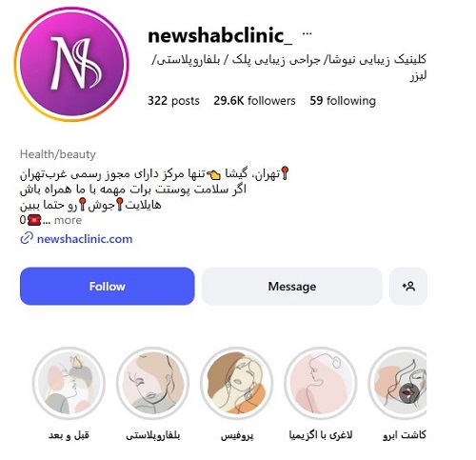Open the بلفاروپلاستی highlight circle
This screenshot has width=476, height=460.
[x=152, y=383]
